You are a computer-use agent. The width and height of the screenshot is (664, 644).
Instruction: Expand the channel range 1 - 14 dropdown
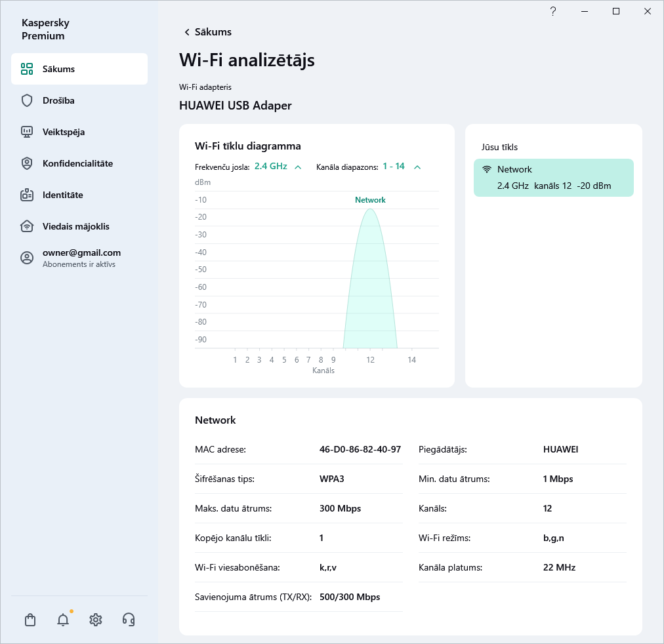tap(394, 167)
